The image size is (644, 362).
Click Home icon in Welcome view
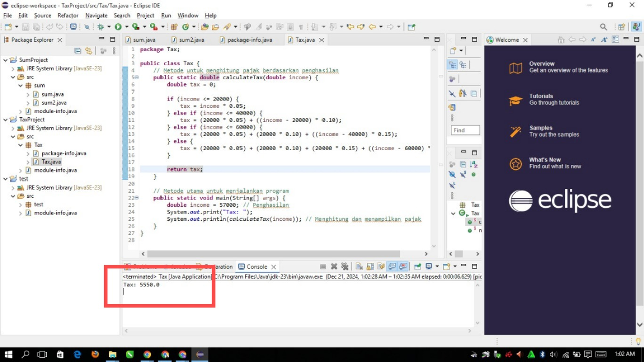pos(561,40)
